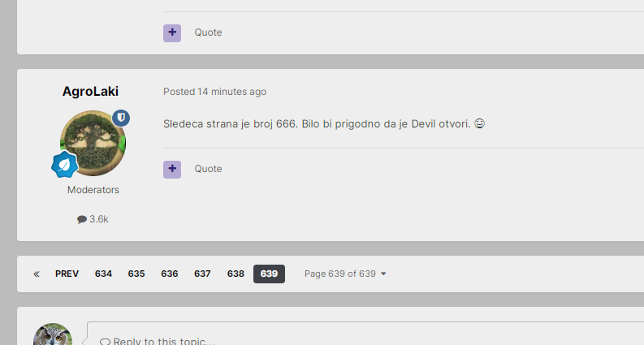644x345 pixels.
Task: Go to first page with double-arrow icon
Action: [37, 274]
